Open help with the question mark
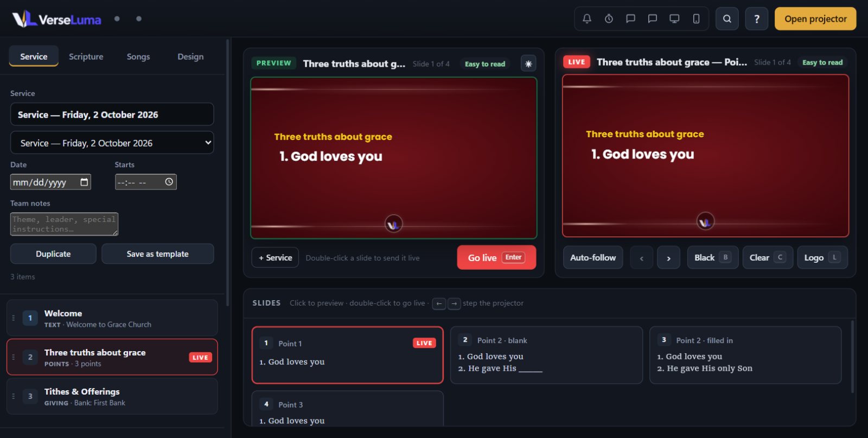The image size is (868, 438). point(757,19)
